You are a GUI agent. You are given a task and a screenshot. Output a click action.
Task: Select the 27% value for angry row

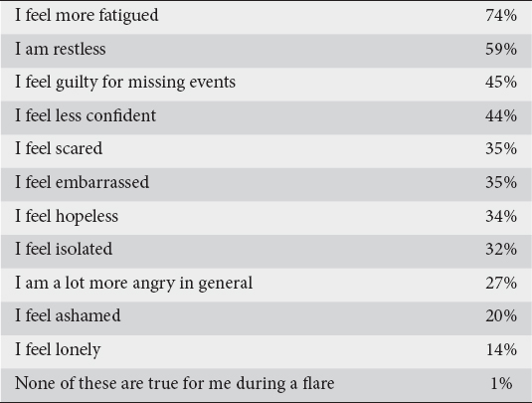point(501,283)
